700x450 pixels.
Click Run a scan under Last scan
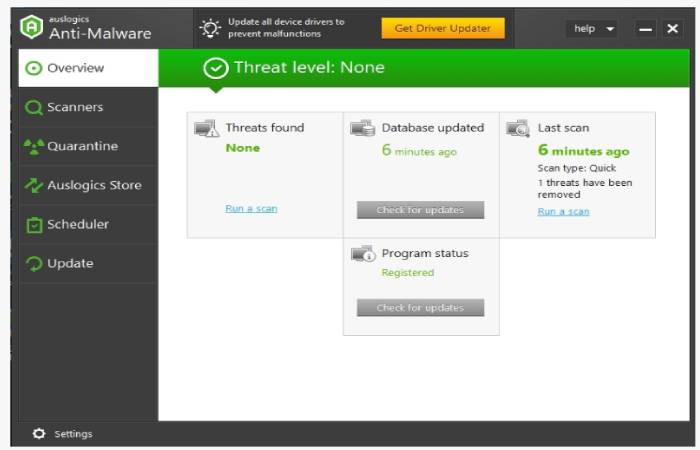tap(563, 212)
